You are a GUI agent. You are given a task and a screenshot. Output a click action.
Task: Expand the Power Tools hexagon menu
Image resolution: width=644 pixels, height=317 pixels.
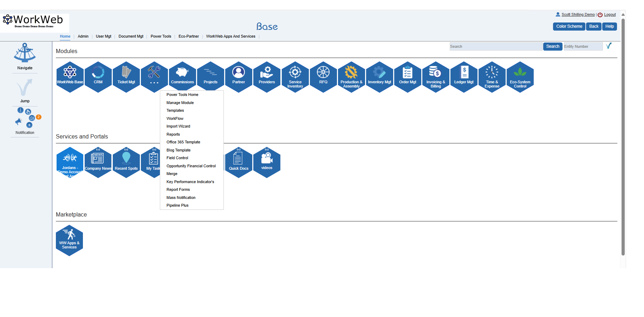tap(154, 77)
